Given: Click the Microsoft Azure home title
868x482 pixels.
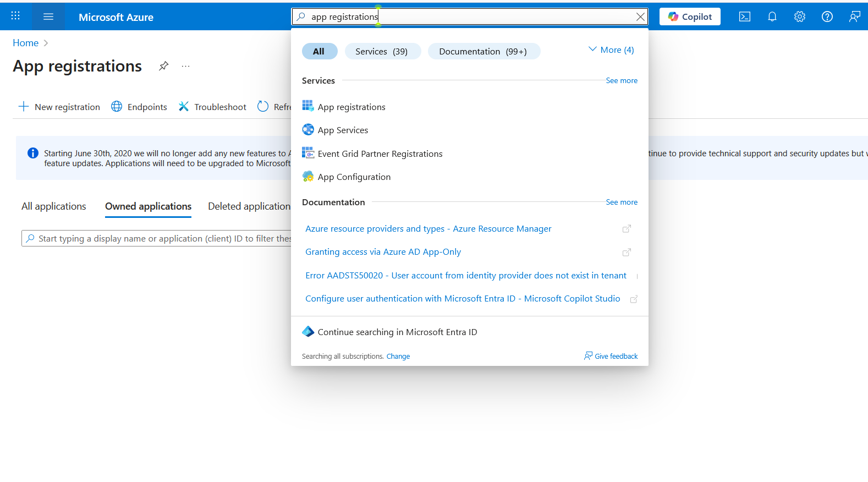Looking at the screenshot, I should [x=116, y=17].
